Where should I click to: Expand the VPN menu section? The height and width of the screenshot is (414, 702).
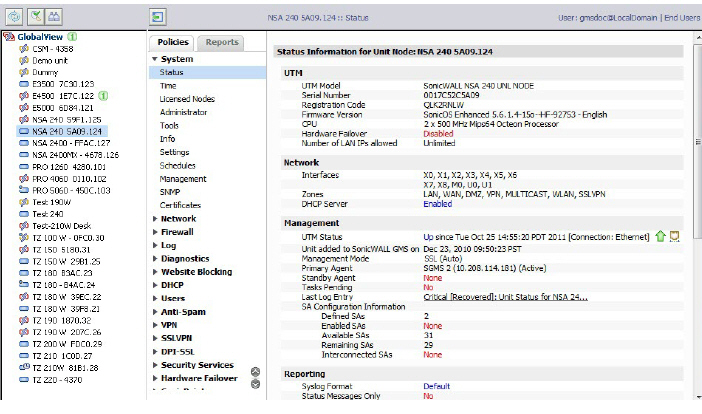click(x=155, y=325)
